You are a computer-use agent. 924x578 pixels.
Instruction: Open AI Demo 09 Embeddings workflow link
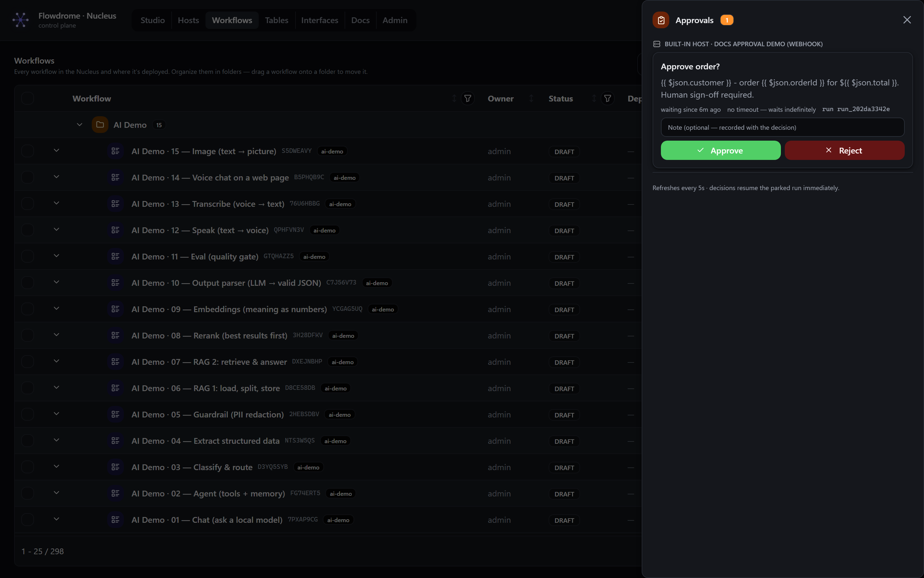229,309
